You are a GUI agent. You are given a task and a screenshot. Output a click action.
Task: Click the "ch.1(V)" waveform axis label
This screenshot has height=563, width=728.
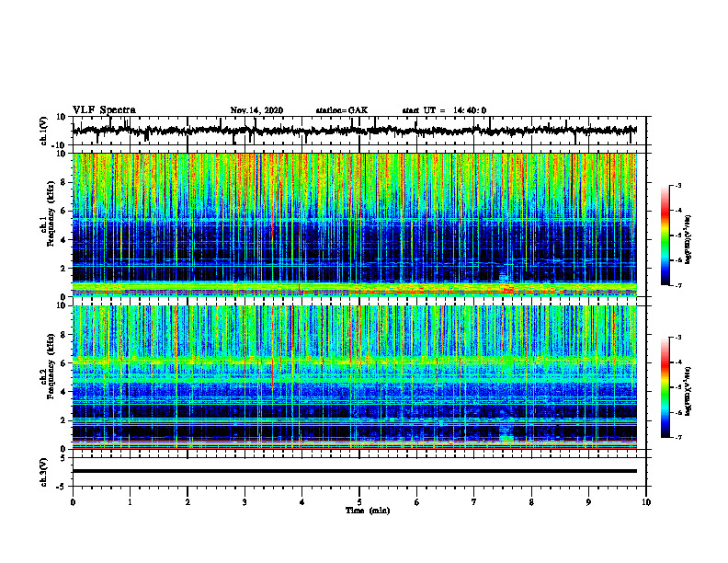coord(44,131)
